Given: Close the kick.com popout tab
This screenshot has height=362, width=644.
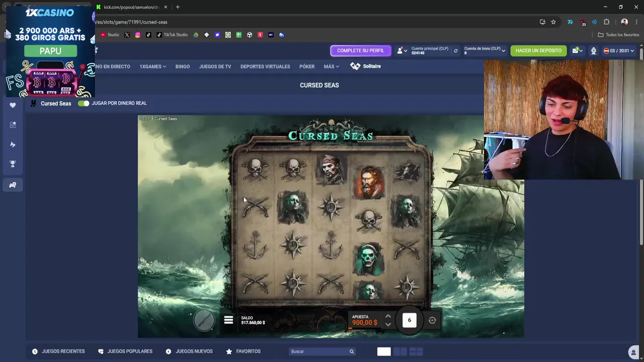Looking at the screenshot, I should coord(166,7).
